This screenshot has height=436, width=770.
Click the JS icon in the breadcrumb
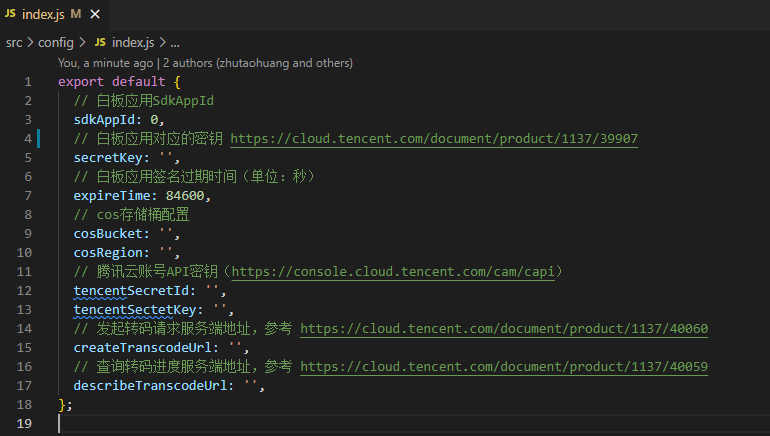[100, 42]
